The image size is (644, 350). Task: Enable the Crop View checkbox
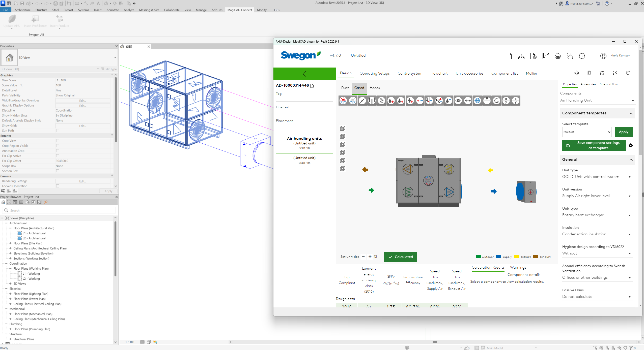pyautogui.click(x=58, y=141)
